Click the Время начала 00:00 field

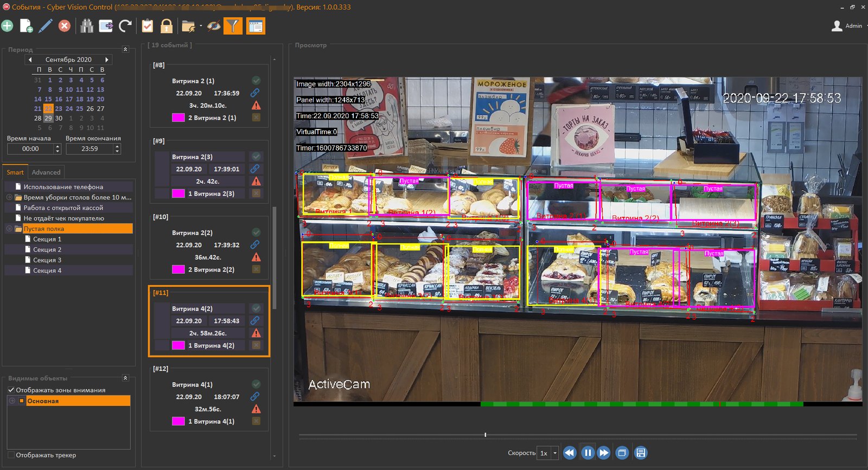(34, 149)
